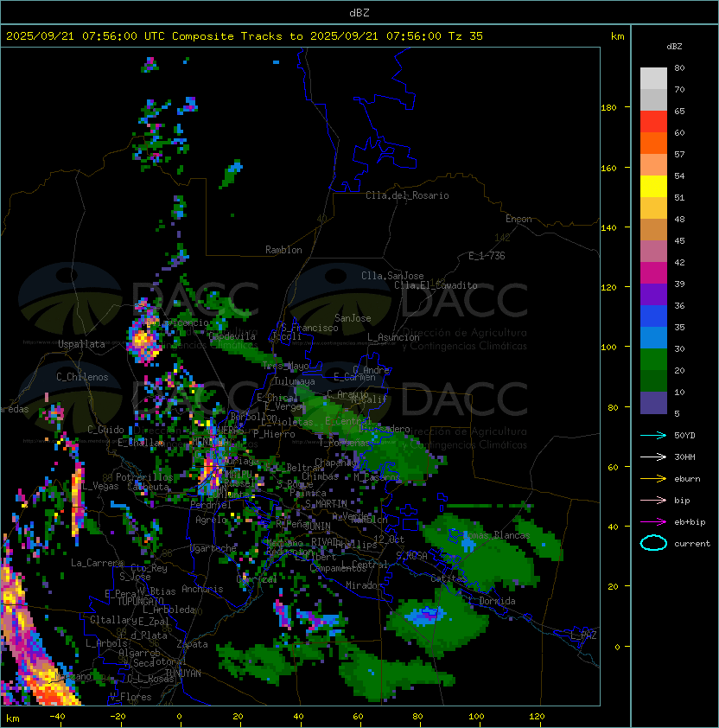Image resolution: width=719 pixels, height=728 pixels.
Task: Click the 'Composite Tracks' timestamp header text
Action: click(x=245, y=36)
